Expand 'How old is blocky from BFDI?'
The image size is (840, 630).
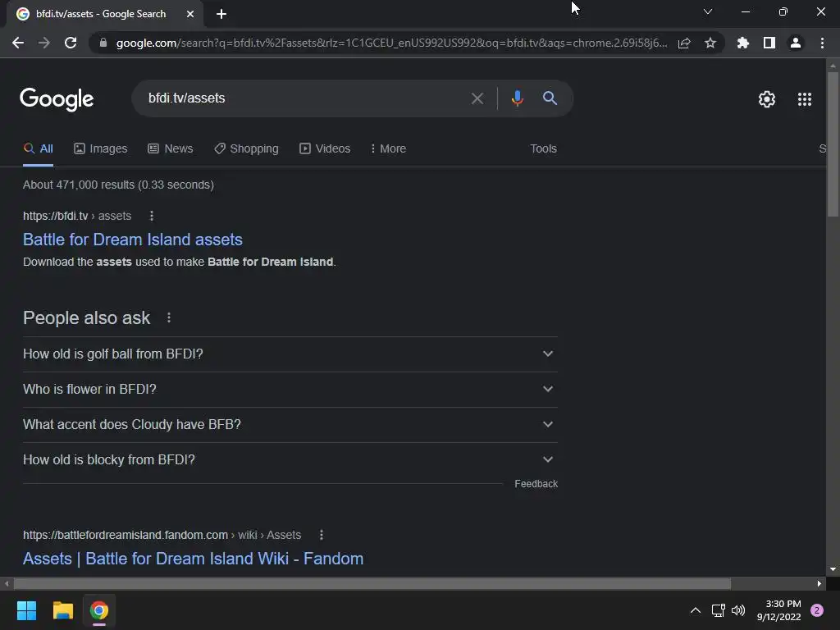(x=290, y=460)
